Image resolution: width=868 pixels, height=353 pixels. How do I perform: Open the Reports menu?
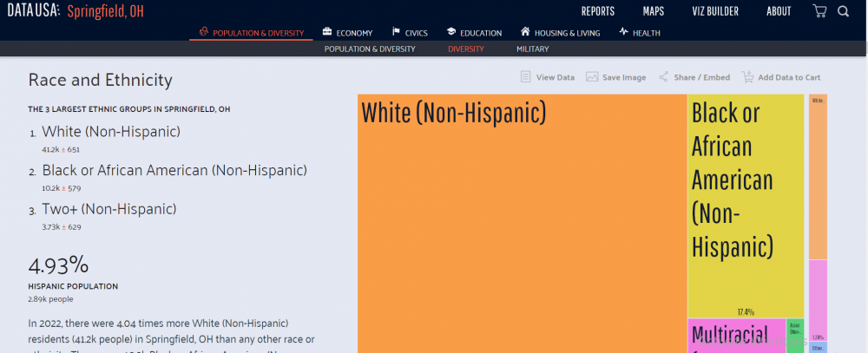tap(597, 11)
